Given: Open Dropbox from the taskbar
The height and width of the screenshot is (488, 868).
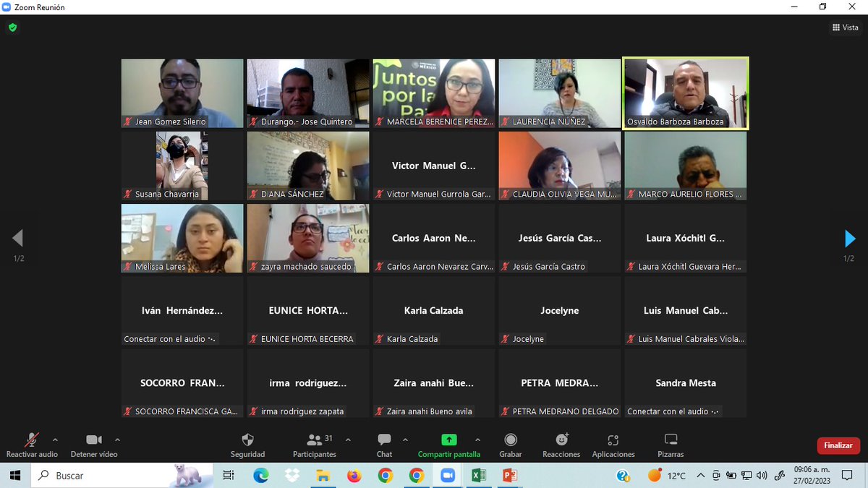Looking at the screenshot, I should [292, 475].
